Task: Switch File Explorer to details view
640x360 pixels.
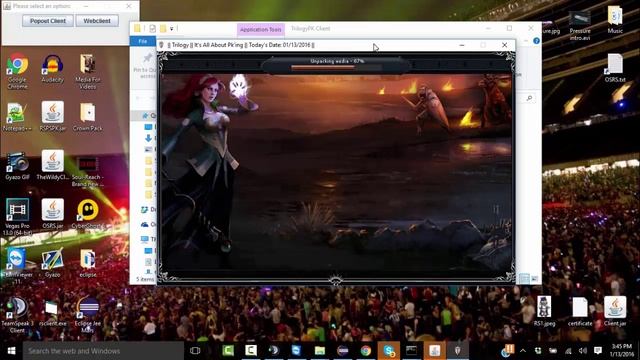Action: coord(524,279)
